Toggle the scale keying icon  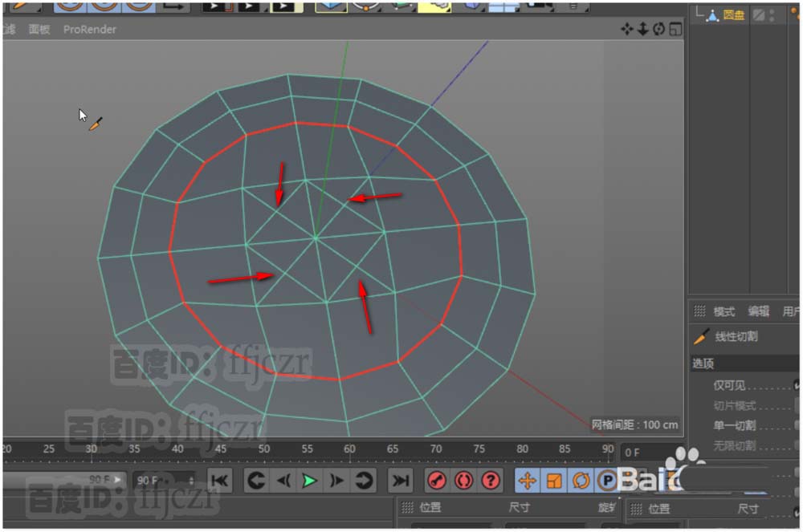pyautogui.click(x=554, y=481)
